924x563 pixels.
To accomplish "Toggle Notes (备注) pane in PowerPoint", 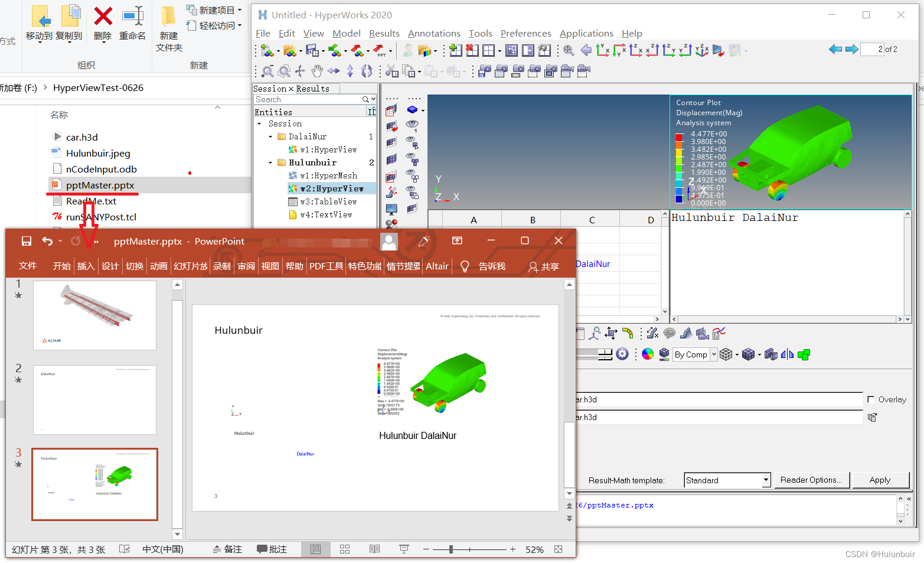I will [x=227, y=549].
